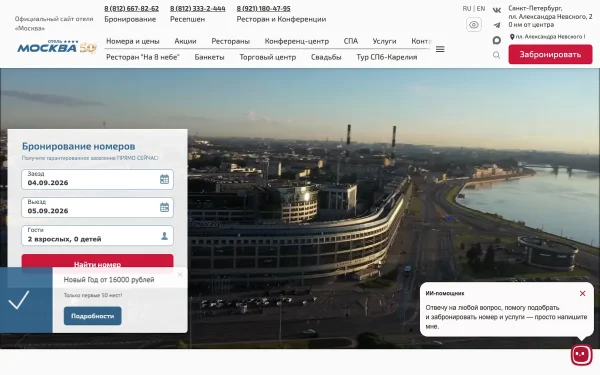600x375 pixels.
Task: Open Выезд check-out date field
Action: tap(97, 207)
